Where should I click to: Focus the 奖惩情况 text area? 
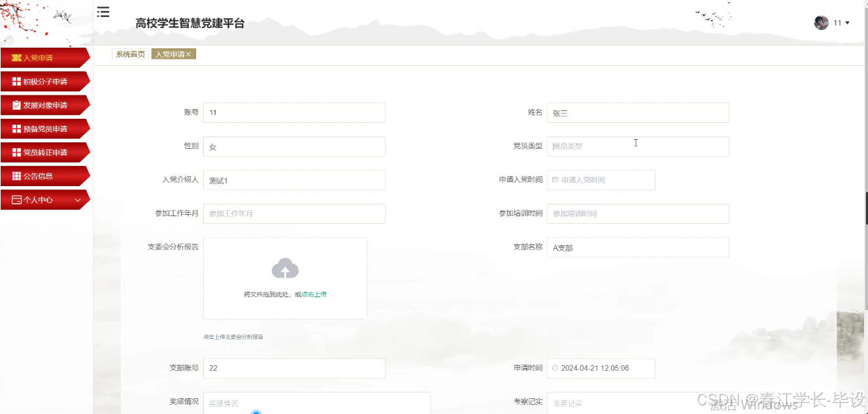click(x=317, y=403)
